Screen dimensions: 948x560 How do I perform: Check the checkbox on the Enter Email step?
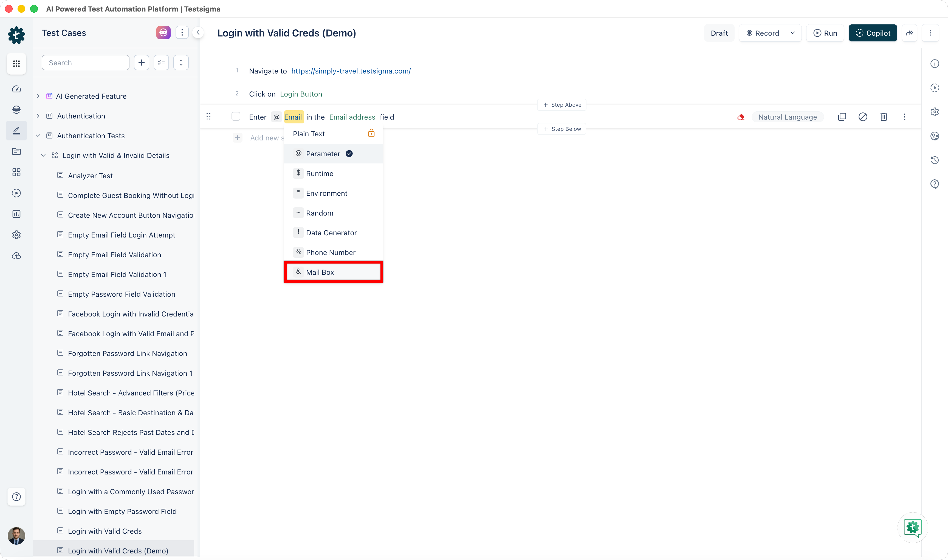[236, 116]
